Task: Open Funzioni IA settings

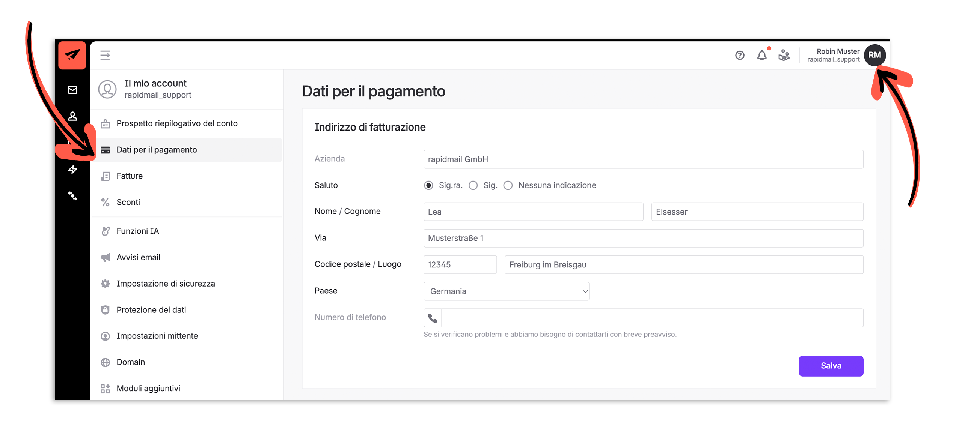Action: tap(187, 231)
